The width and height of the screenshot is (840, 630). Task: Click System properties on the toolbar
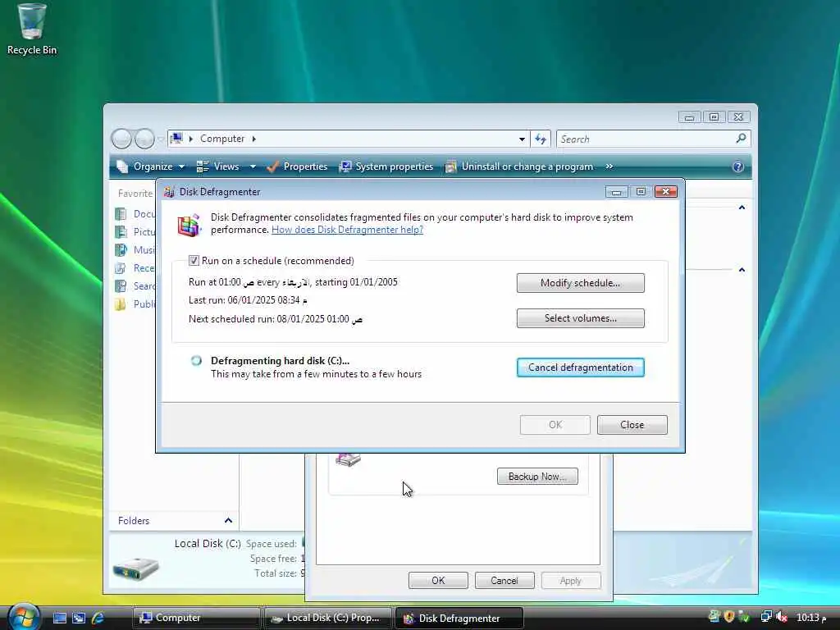[386, 167]
